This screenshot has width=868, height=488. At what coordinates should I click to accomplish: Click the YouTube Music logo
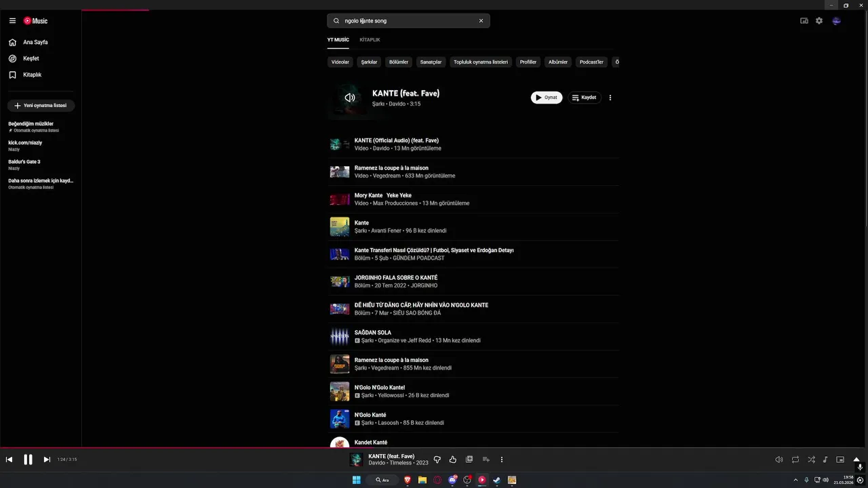35,21
